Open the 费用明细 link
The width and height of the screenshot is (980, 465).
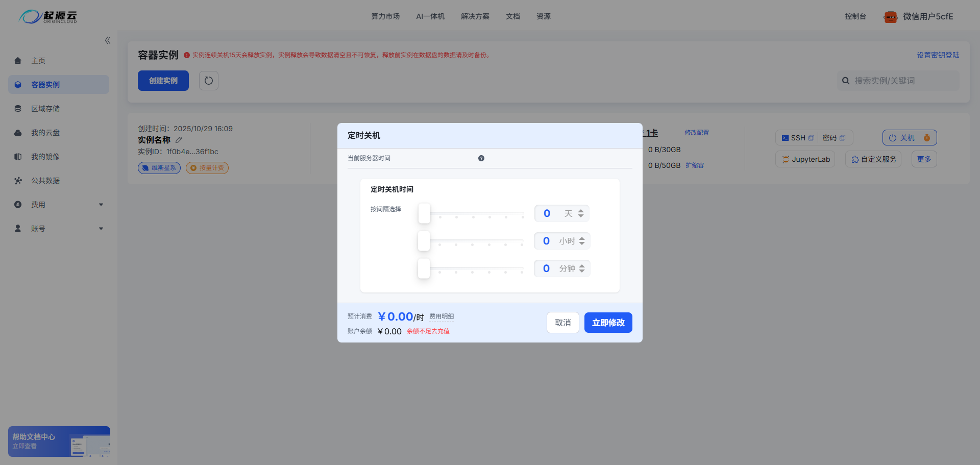click(x=442, y=316)
